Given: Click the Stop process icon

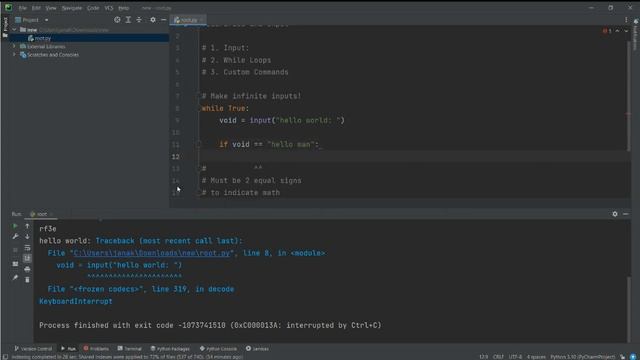Looking at the screenshot, I should point(15,249).
